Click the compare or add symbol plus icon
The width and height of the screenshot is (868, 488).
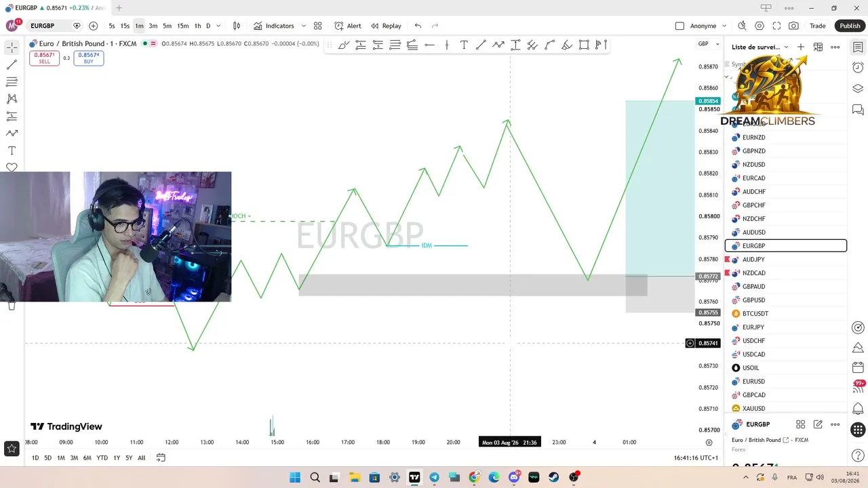[93, 26]
